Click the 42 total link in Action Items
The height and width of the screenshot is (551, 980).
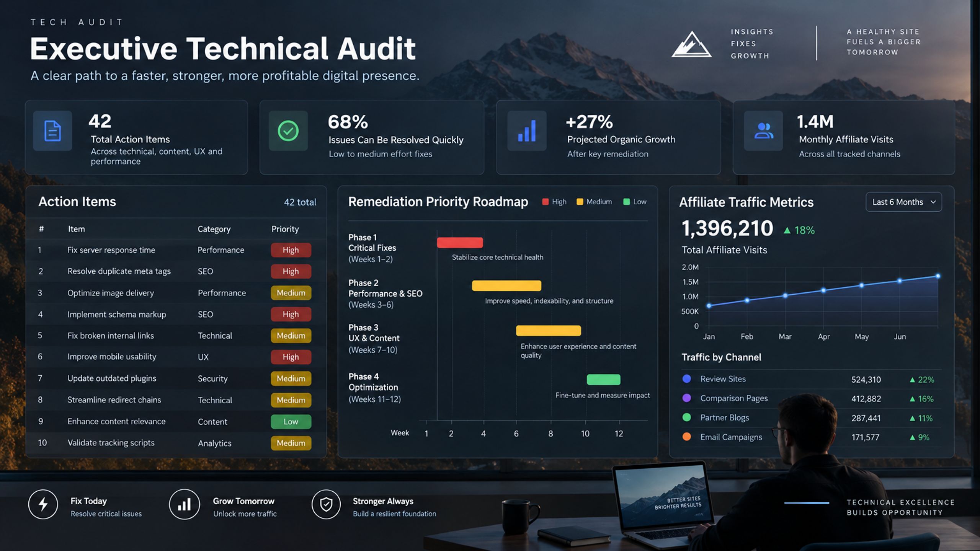(300, 202)
